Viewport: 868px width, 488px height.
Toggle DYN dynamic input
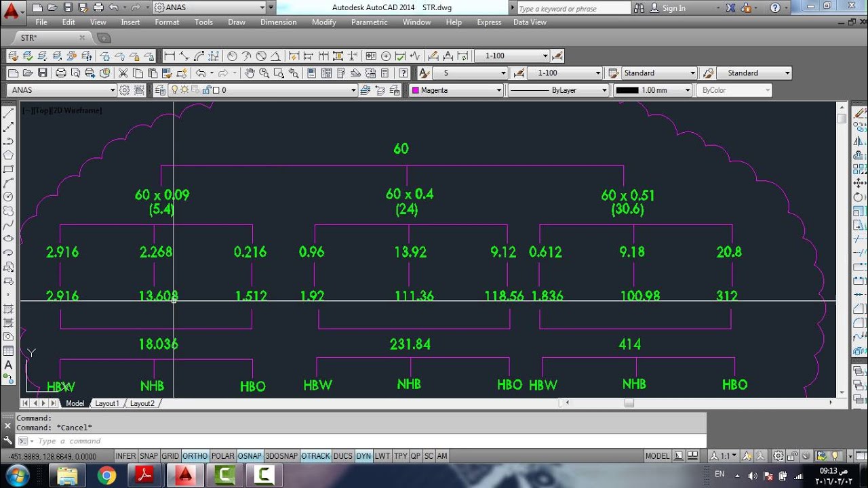[x=363, y=456]
